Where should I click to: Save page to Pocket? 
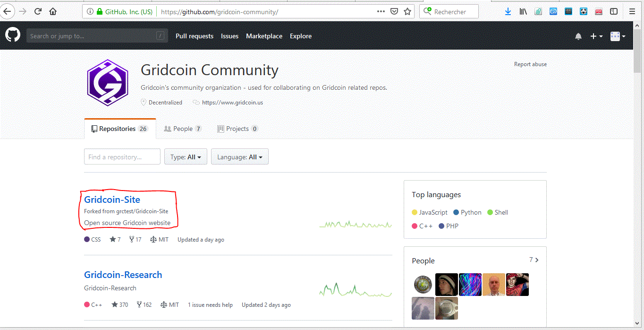pos(394,12)
